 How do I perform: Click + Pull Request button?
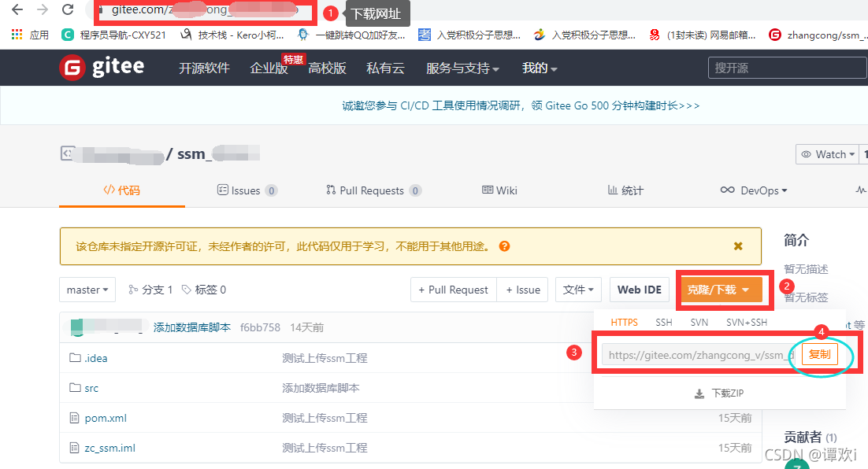click(x=454, y=290)
